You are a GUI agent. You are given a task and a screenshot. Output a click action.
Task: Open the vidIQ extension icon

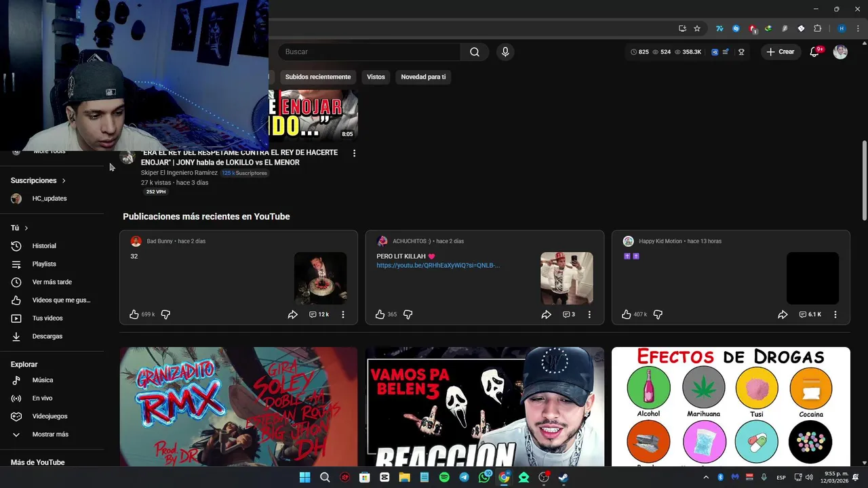click(715, 52)
